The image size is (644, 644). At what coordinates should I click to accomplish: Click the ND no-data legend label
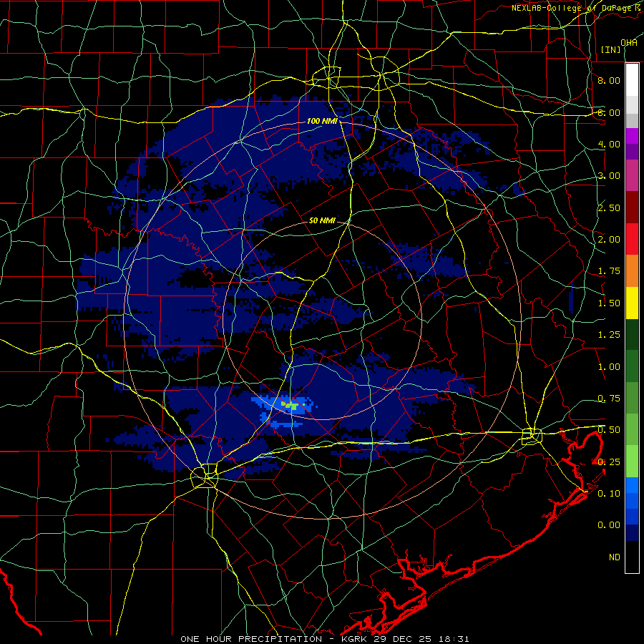click(x=615, y=557)
